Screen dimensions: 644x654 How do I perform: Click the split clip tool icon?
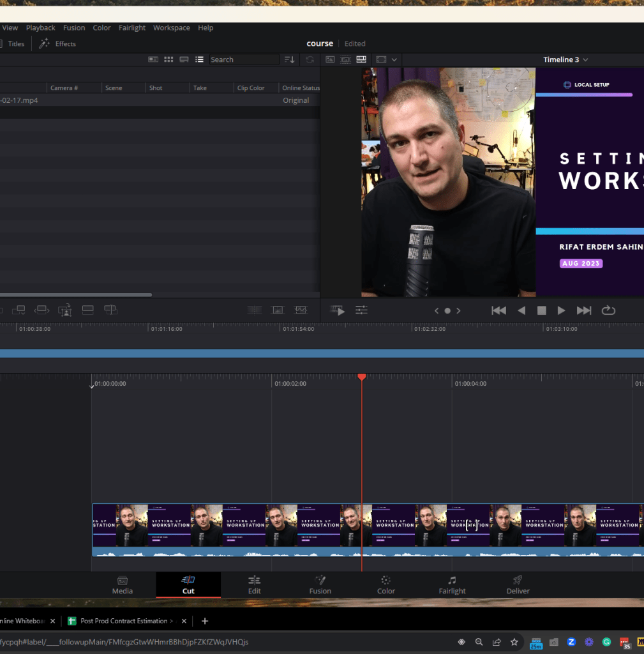[x=254, y=310]
